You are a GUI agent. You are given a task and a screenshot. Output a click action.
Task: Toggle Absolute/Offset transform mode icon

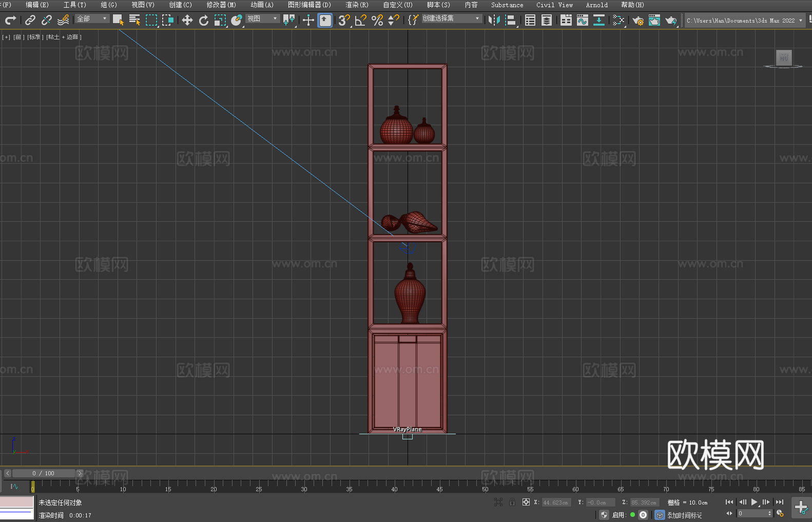click(x=526, y=502)
